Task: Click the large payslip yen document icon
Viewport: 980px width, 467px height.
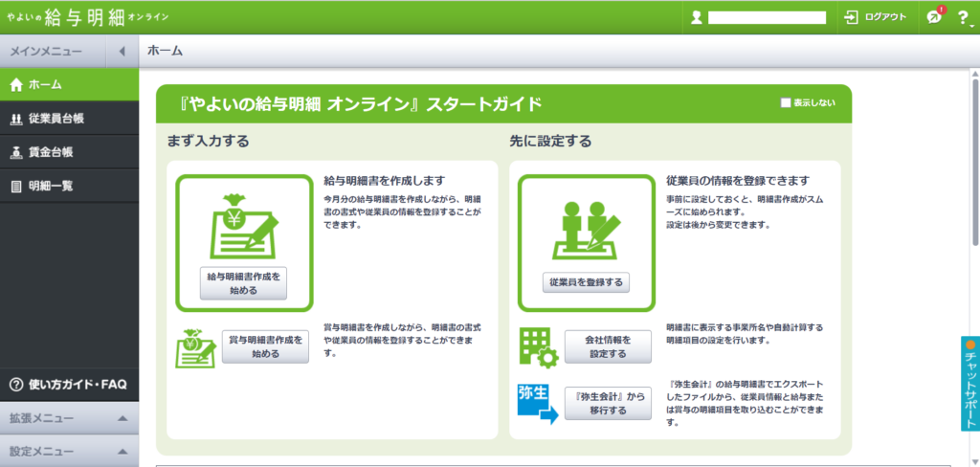Action: point(244,226)
